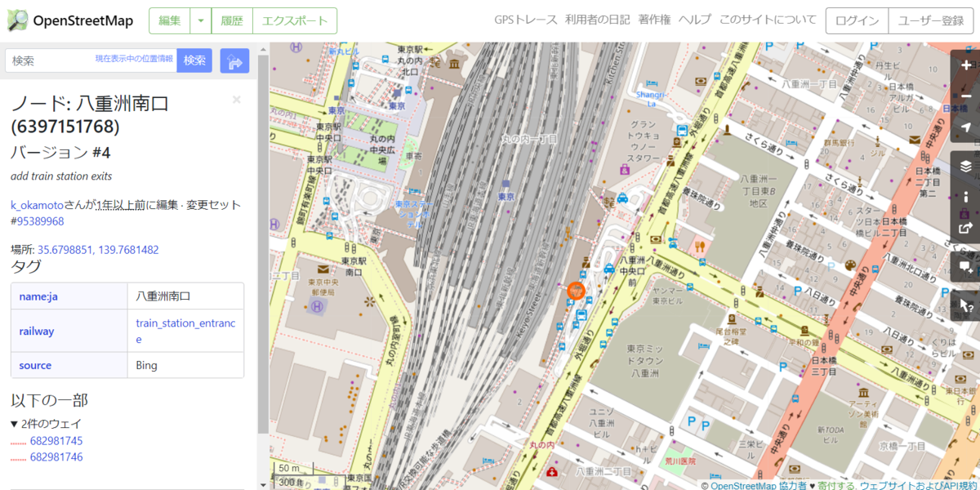Click the art palette icon near 八日通り

850,266
